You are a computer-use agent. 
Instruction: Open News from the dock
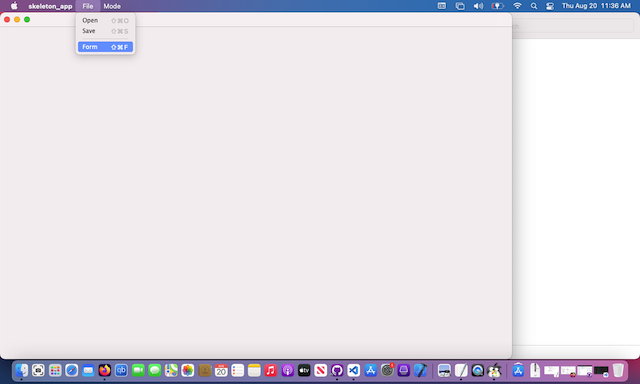pyautogui.click(x=320, y=371)
